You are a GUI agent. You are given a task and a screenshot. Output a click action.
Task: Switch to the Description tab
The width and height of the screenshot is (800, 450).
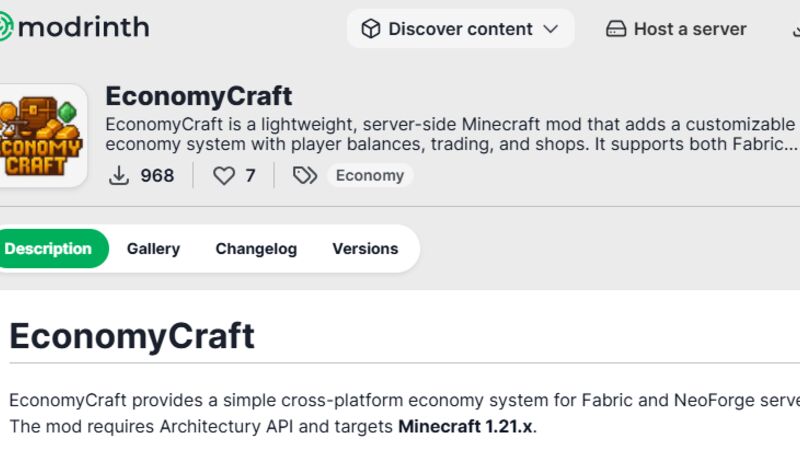coord(48,249)
